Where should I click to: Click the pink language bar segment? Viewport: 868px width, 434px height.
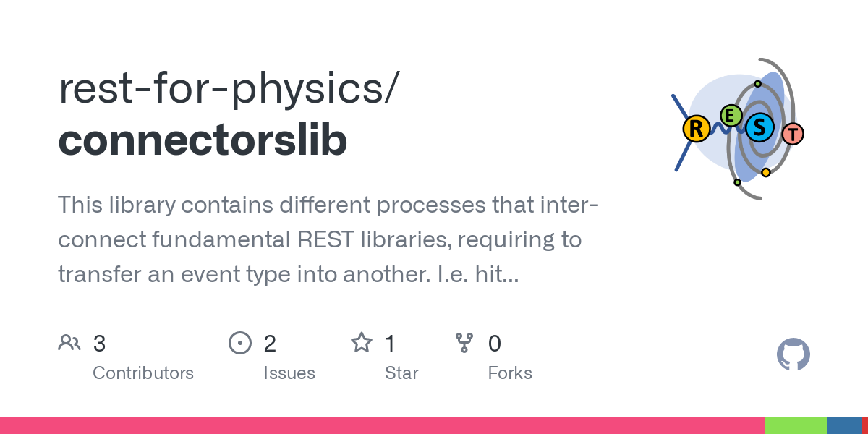click(383, 425)
